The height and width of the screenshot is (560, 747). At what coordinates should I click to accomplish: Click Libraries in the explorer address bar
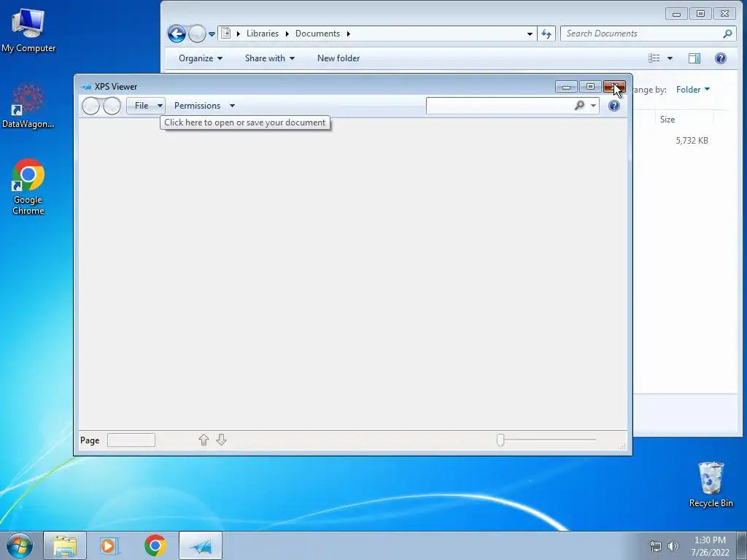(263, 34)
